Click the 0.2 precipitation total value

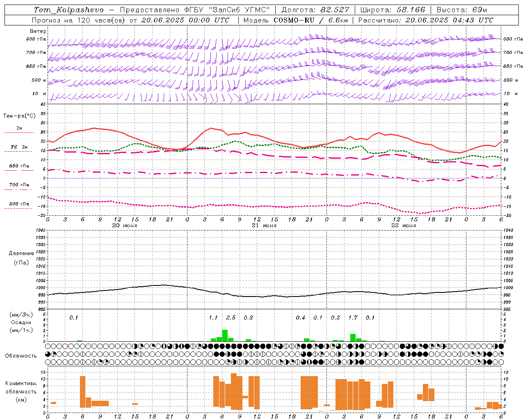pos(336,317)
